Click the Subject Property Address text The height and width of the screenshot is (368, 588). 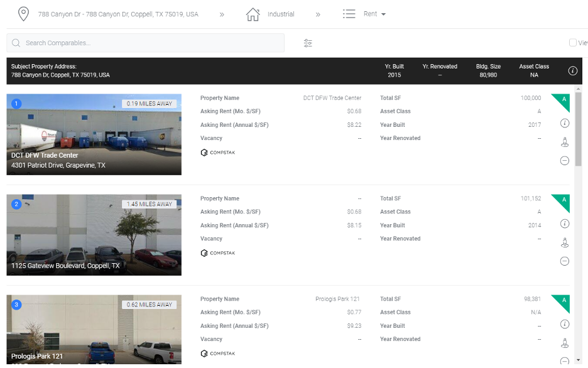coord(60,71)
